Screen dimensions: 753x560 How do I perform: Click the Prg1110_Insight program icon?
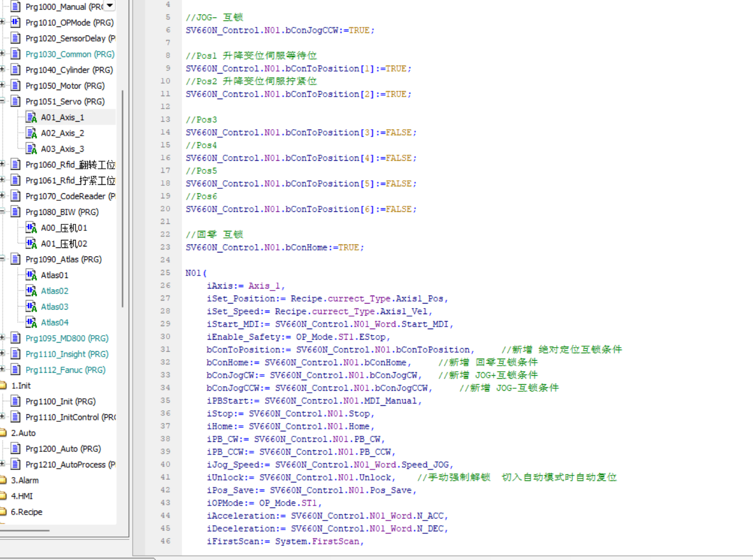pos(16,354)
